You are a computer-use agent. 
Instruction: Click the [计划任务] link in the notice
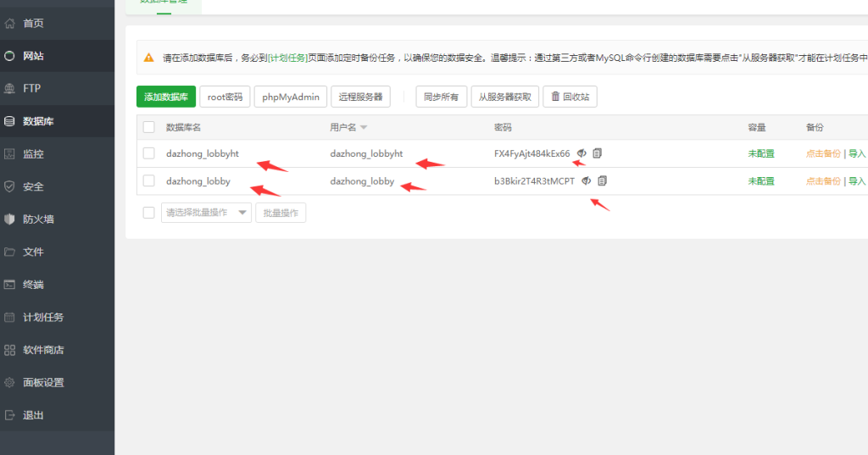287,58
